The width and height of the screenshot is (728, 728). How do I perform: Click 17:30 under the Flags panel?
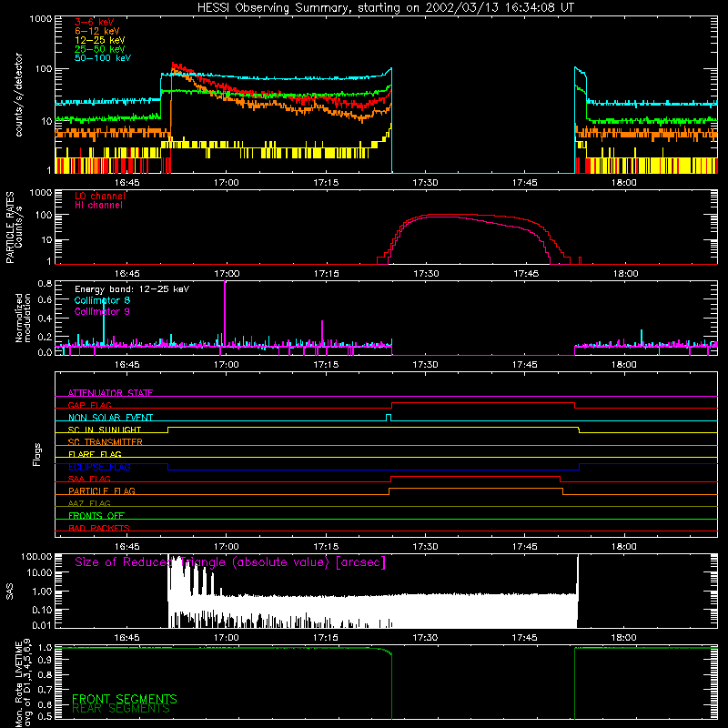[x=425, y=547]
